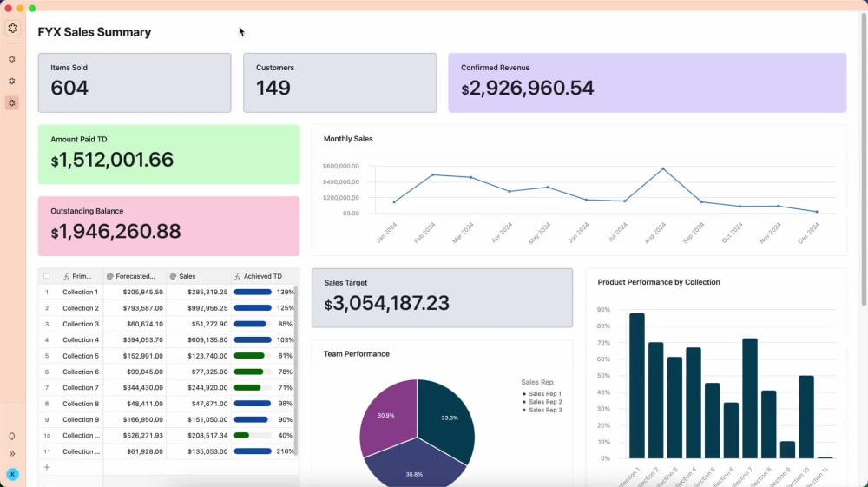Open the notifications bell icon
868x487 pixels.
tap(12, 436)
